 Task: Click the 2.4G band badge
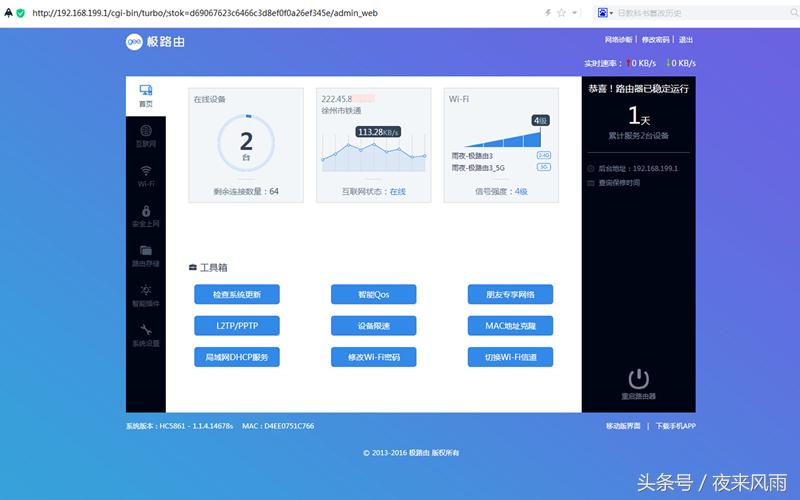tap(543, 155)
